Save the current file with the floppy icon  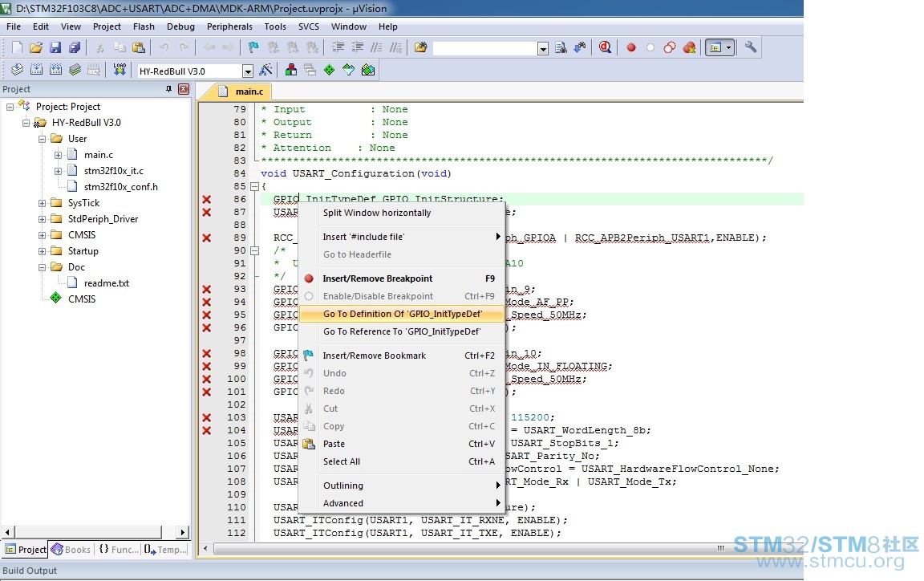[x=55, y=47]
